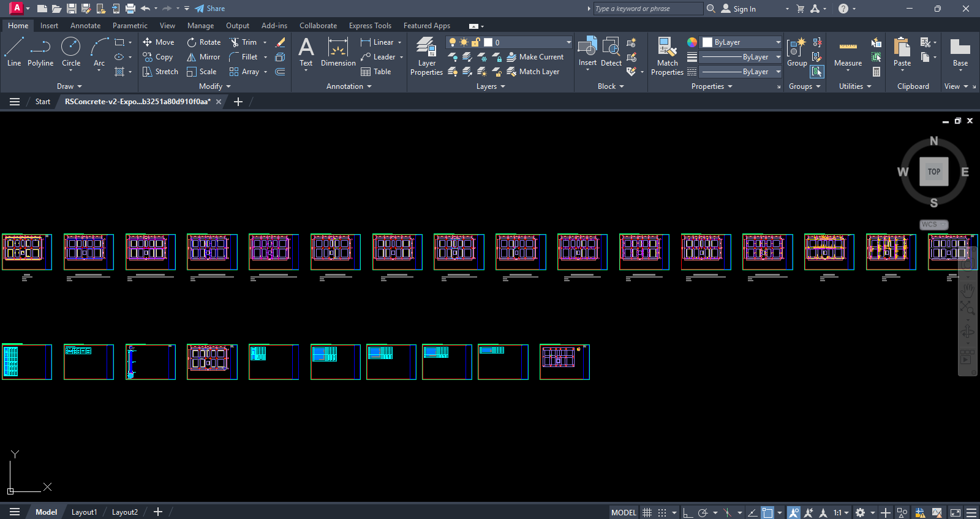The height and width of the screenshot is (519, 980).
Task: Expand the ByLayer color dropdown
Action: tap(778, 42)
